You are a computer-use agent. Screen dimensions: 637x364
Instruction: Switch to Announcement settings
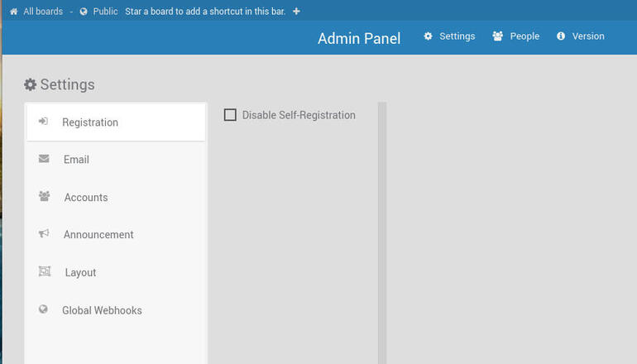pos(98,235)
